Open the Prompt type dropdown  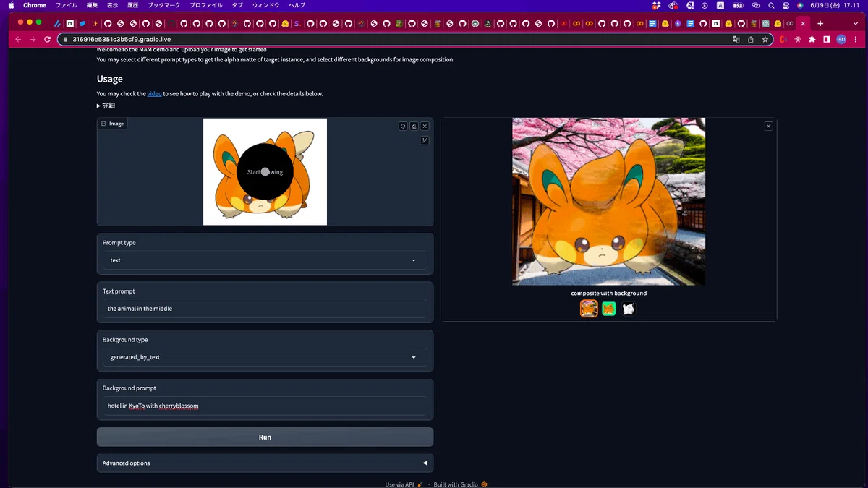pyautogui.click(x=265, y=260)
